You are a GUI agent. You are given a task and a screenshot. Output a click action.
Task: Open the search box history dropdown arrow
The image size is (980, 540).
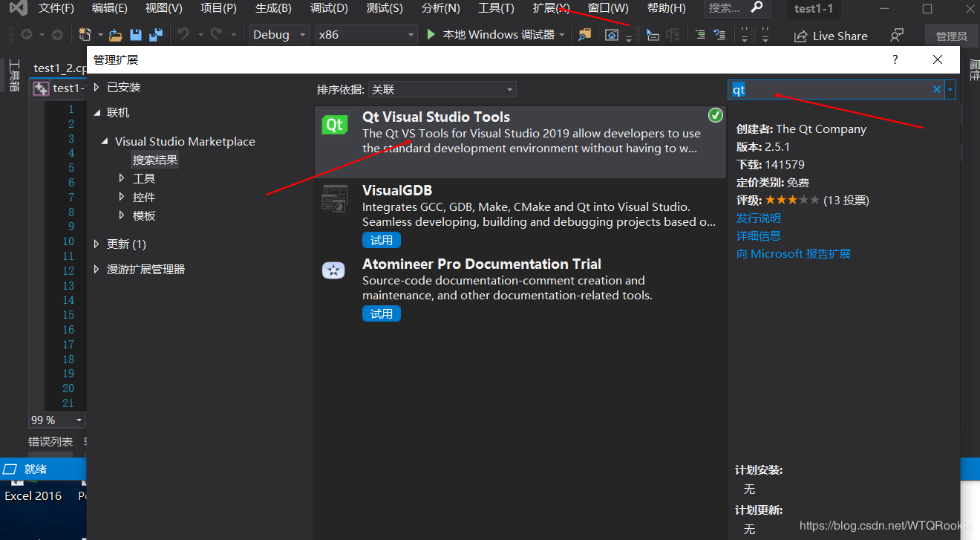(x=950, y=90)
